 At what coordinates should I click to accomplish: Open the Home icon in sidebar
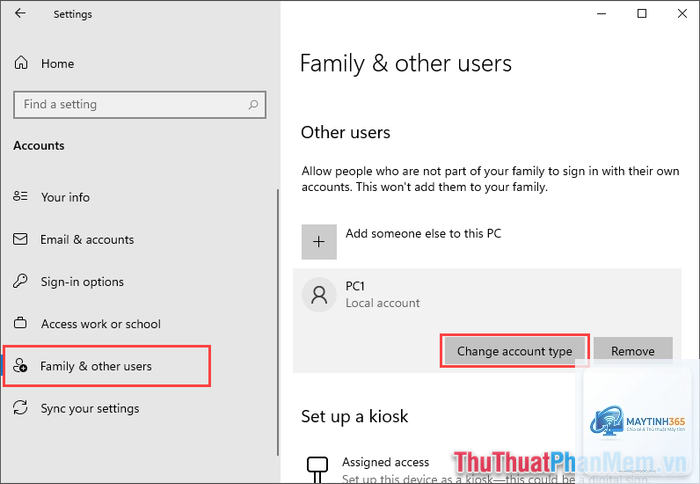[21, 63]
